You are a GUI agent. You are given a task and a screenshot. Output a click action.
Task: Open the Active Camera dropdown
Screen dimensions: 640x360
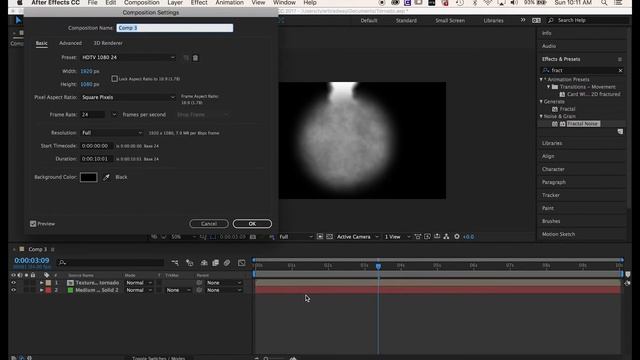358,237
